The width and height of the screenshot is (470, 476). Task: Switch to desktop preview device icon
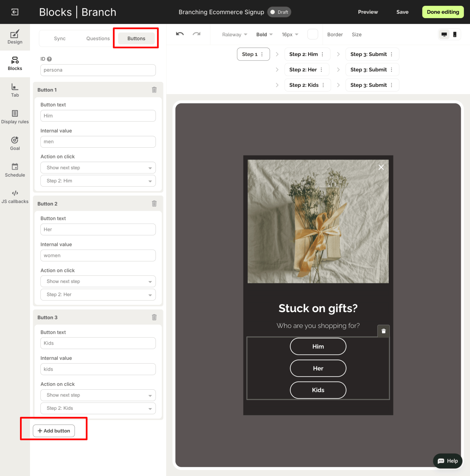click(444, 35)
